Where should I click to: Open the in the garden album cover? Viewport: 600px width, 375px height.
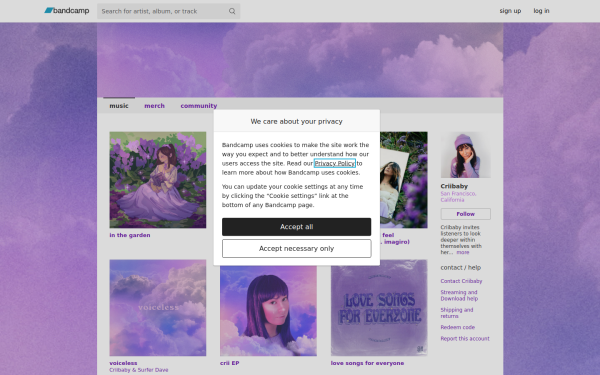click(158, 180)
